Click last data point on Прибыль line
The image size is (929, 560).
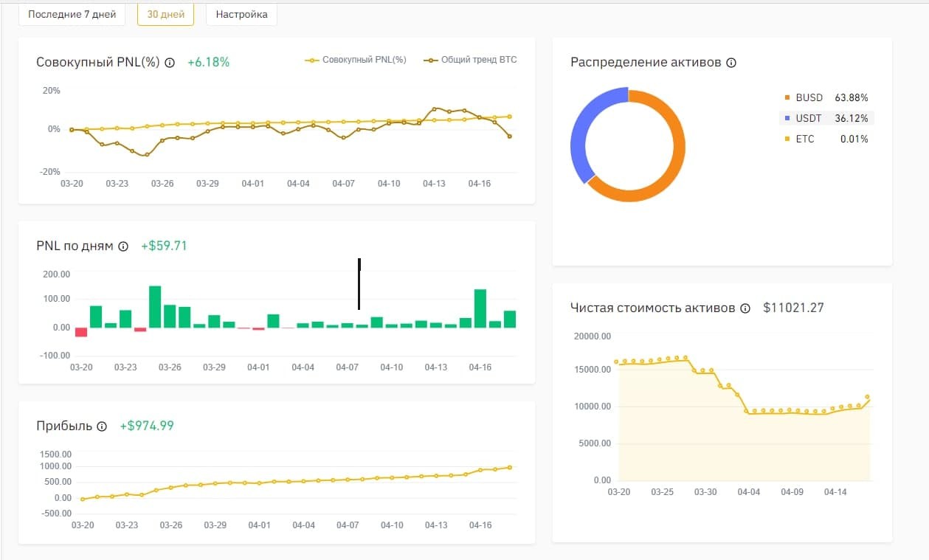click(x=509, y=467)
